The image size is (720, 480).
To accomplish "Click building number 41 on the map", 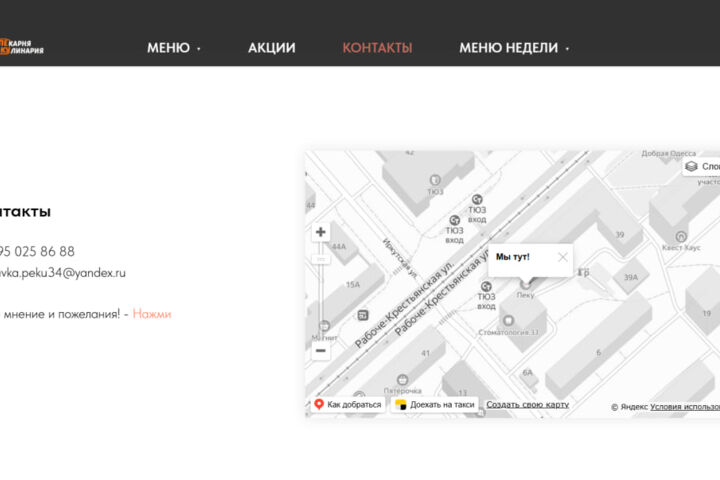I will coord(426,353).
